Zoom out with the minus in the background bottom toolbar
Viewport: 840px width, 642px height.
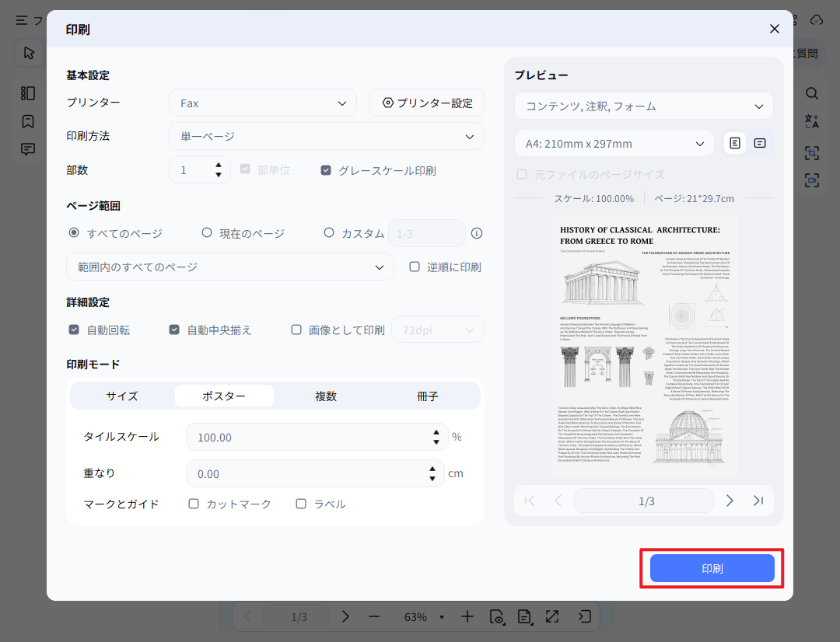pyautogui.click(x=374, y=617)
